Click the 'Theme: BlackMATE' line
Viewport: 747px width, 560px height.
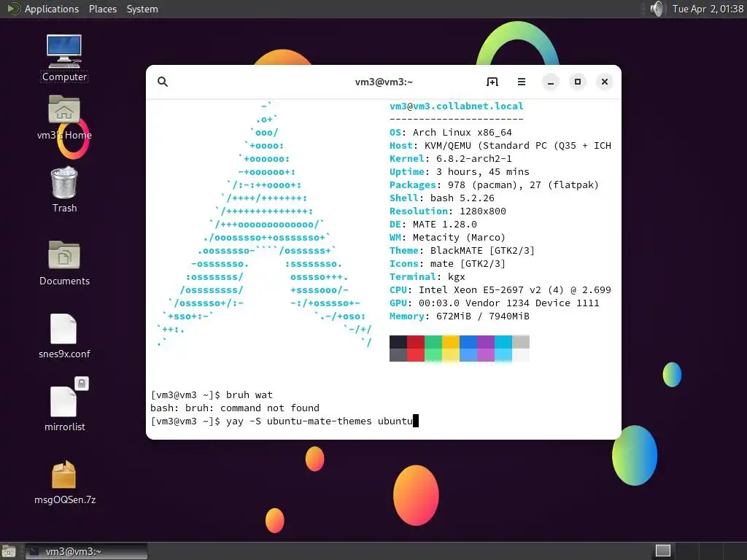[462, 251]
